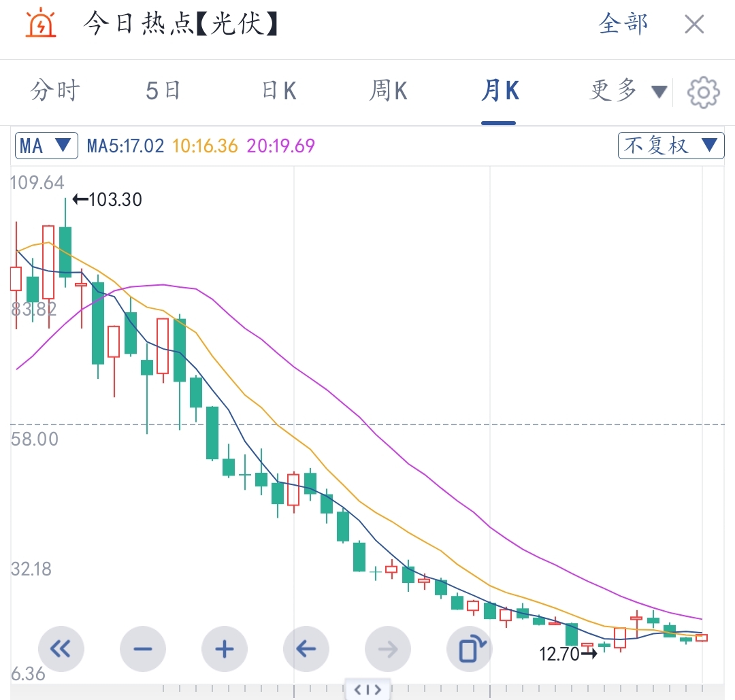Screen dimensions: 735x700
Task: Click the MA5:17.02 value label
Action: 126,146
